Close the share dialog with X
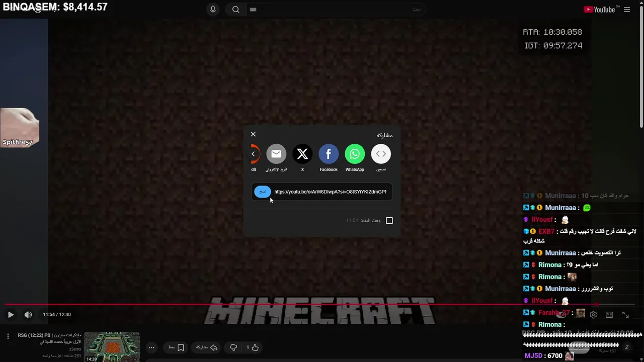The image size is (644, 362). [253, 134]
